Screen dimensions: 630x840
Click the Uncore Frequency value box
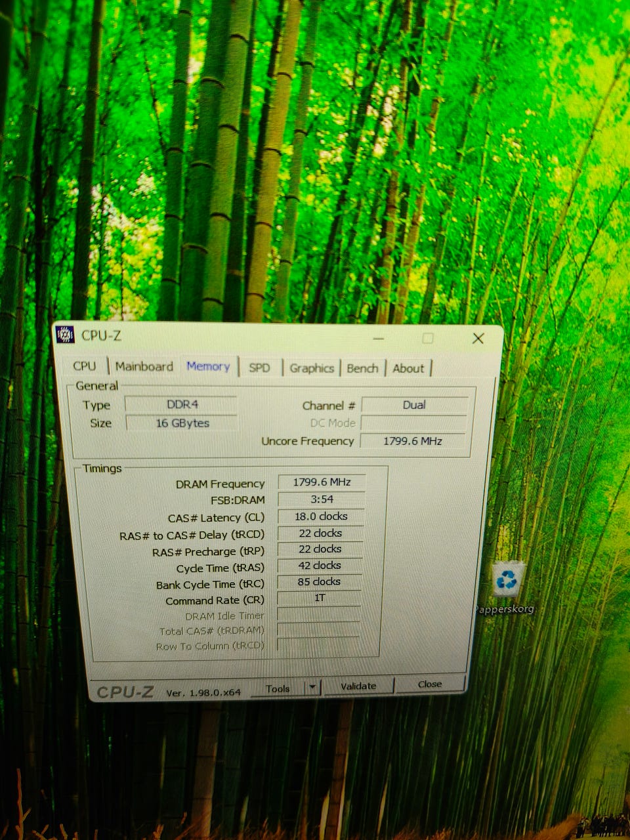click(412, 441)
